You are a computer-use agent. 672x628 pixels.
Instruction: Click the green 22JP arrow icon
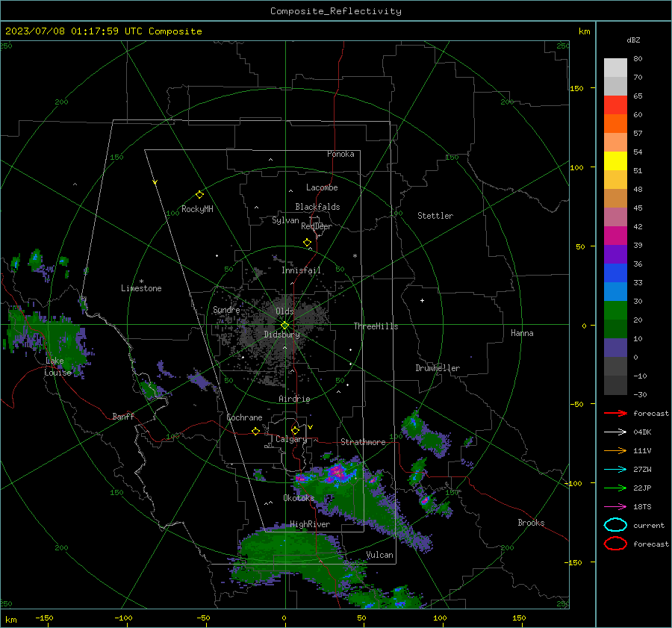pos(615,488)
